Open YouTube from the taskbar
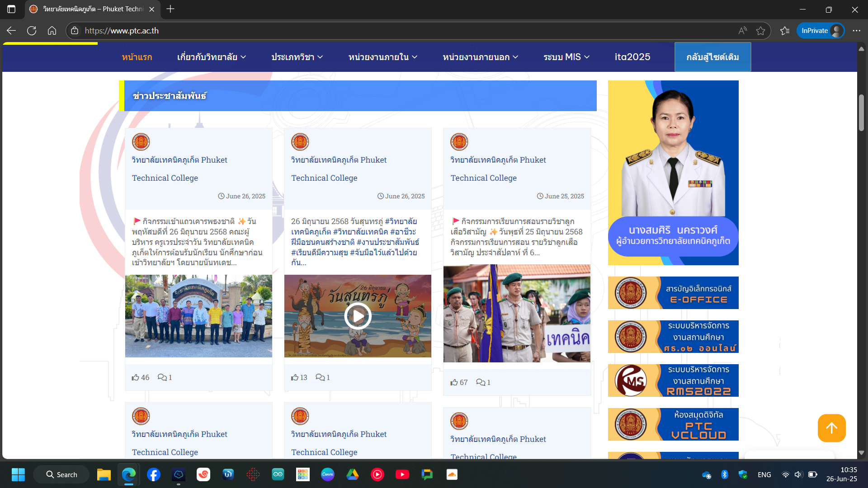This screenshot has width=868, height=488. click(x=402, y=474)
